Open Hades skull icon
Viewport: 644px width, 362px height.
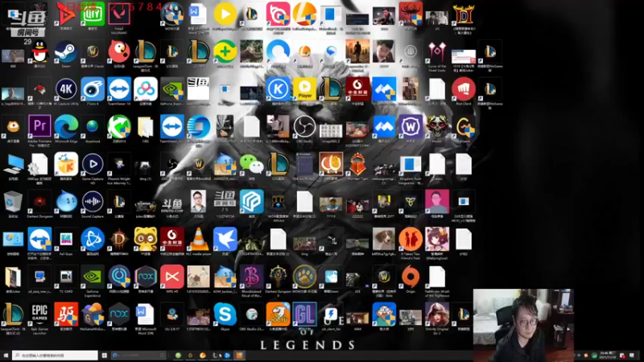tap(437, 126)
